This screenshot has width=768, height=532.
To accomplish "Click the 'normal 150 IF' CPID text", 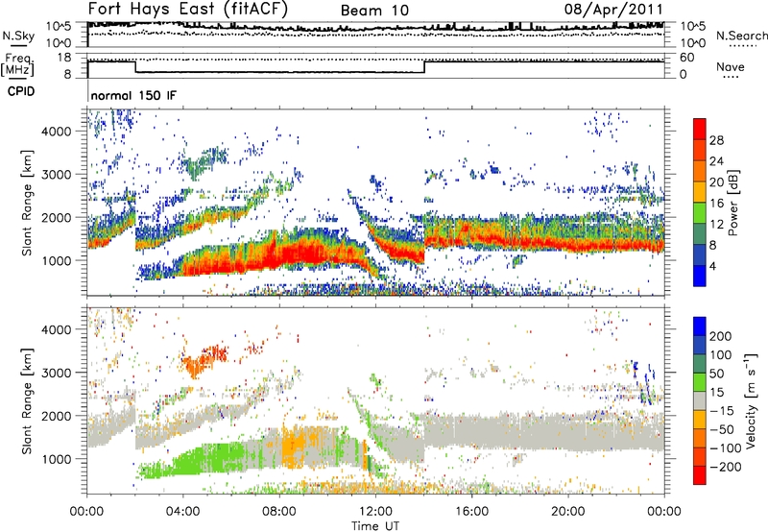I will 133,95.
